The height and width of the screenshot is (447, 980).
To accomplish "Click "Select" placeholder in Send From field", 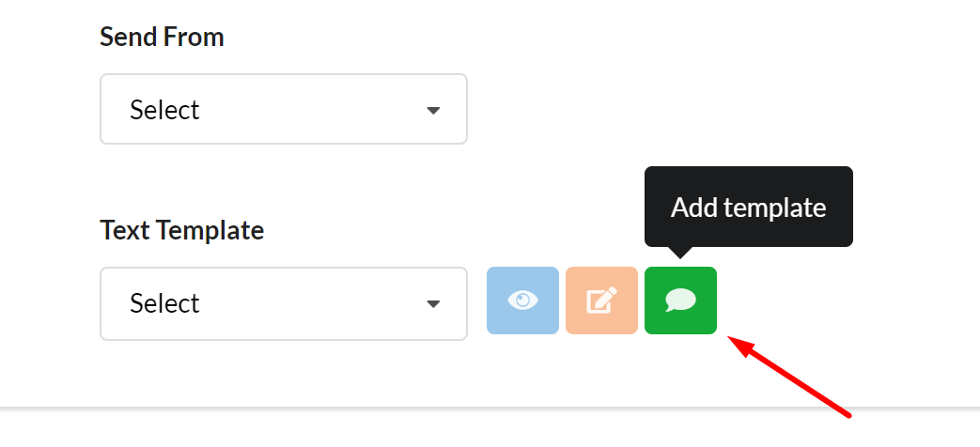I will (x=164, y=110).
